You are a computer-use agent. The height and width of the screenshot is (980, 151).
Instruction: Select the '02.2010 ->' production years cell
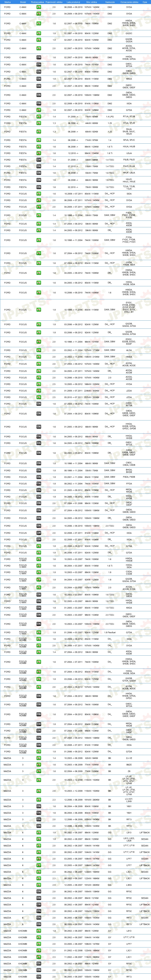pyautogui.click(x=73, y=187)
